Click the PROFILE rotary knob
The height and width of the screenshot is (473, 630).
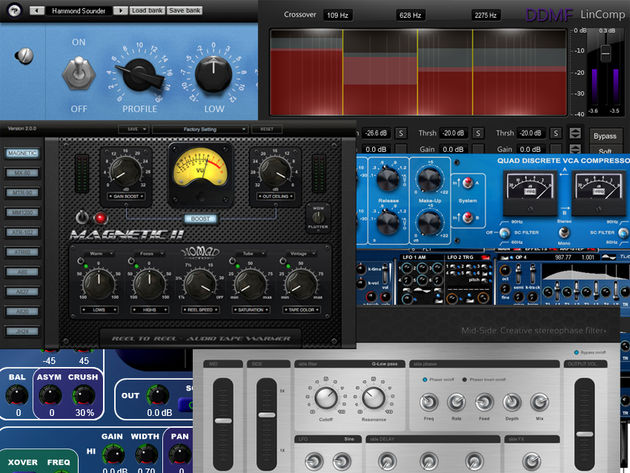139,75
